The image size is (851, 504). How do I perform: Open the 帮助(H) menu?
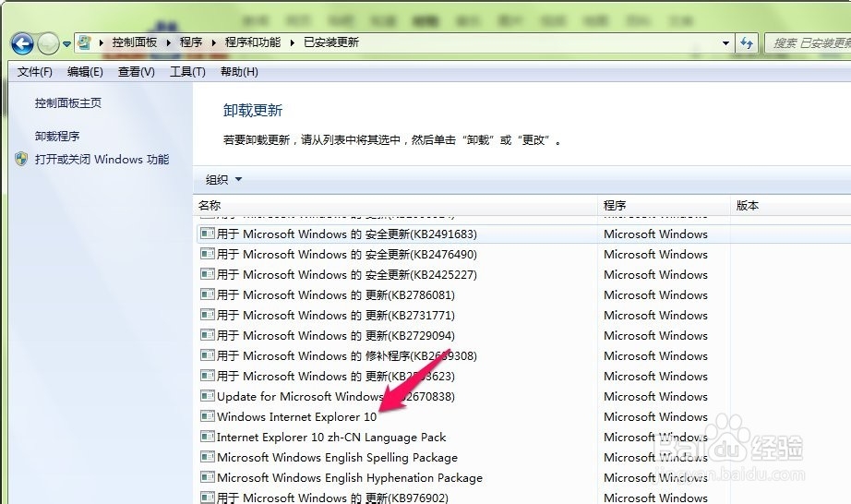[239, 72]
